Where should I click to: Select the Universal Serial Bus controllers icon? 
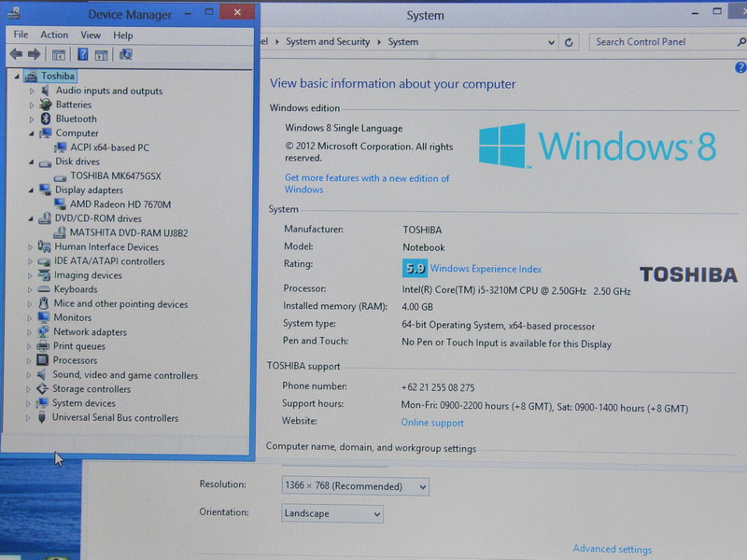point(42,417)
